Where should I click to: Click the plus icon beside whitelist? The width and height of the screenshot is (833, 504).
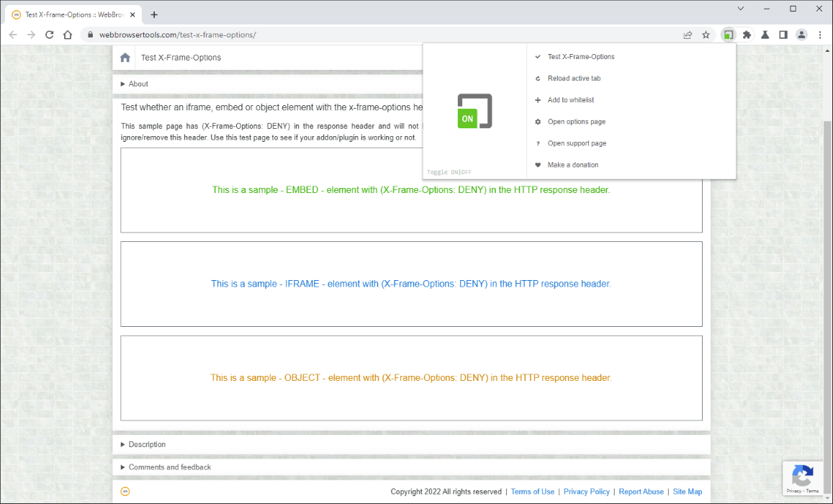click(538, 100)
